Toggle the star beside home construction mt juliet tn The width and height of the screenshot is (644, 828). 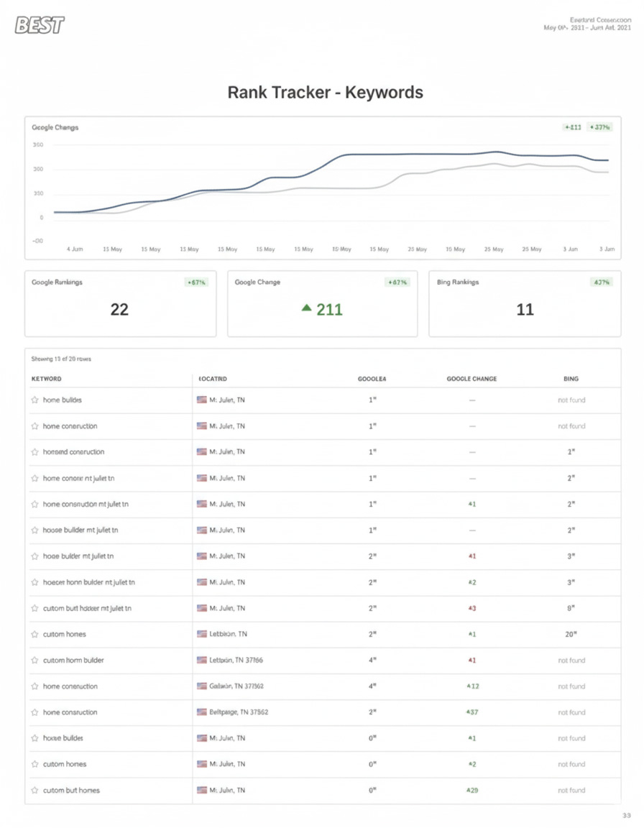click(34, 504)
